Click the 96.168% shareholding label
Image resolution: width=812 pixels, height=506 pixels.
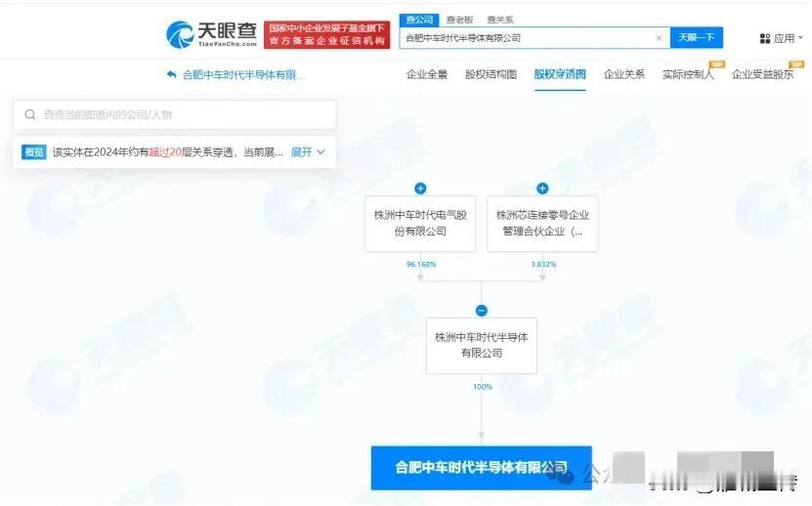pos(421,265)
